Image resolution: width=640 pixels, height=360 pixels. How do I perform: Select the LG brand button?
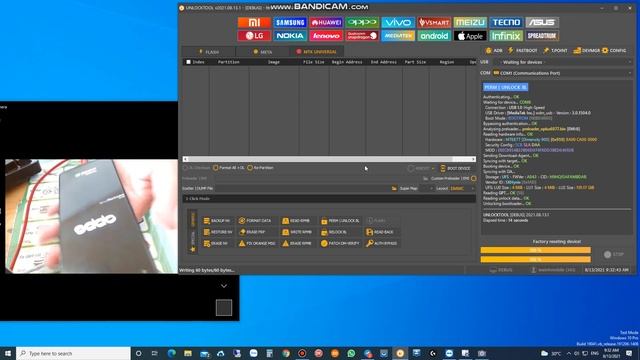pos(254,36)
